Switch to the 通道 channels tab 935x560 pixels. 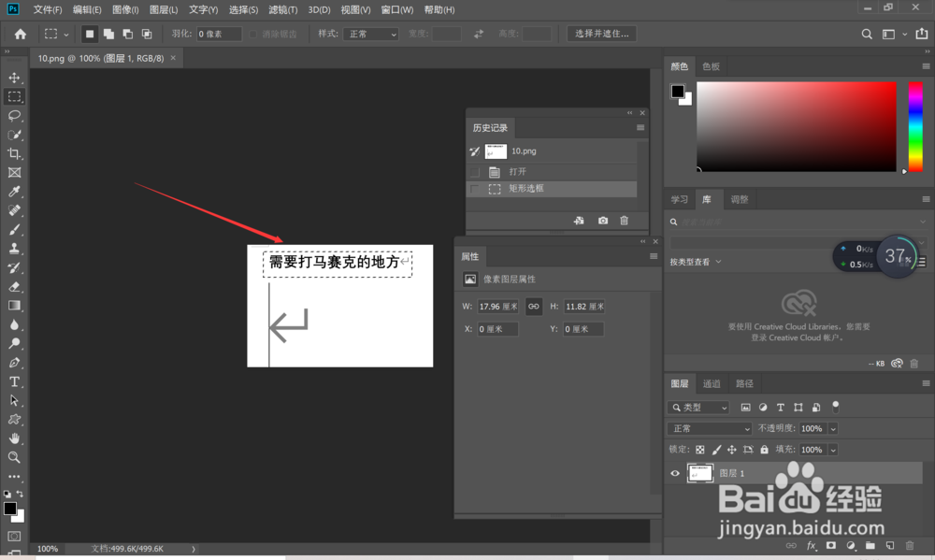click(711, 383)
